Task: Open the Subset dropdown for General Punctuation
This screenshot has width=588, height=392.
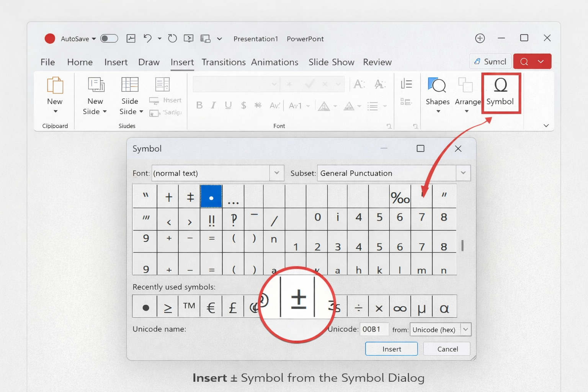Action: [463, 173]
